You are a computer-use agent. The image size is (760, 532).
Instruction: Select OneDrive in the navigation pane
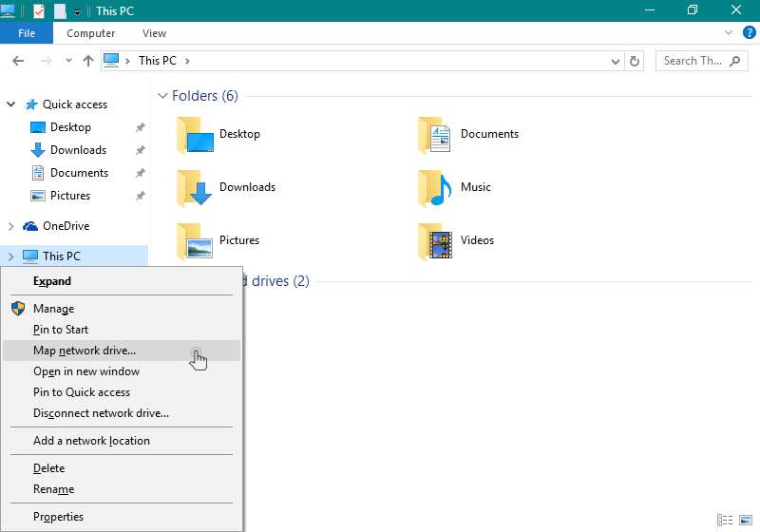click(x=66, y=226)
